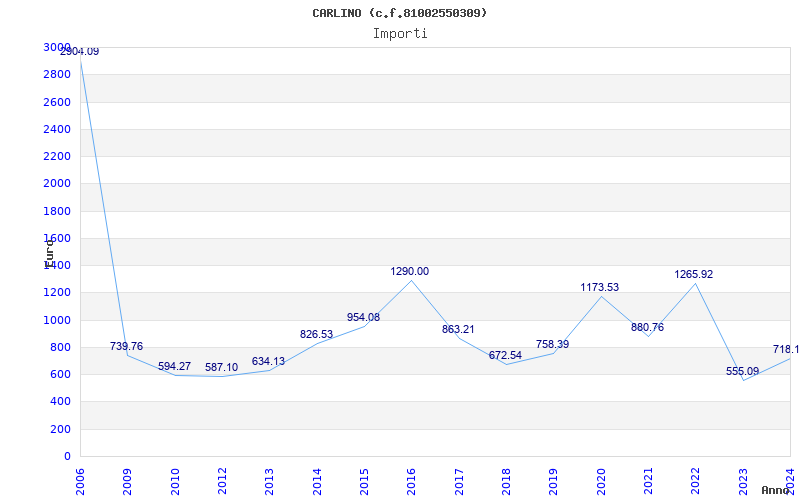The width and height of the screenshot is (800, 500).
Task: Click the 2018 x-axis year label
Action: pyautogui.click(x=506, y=482)
